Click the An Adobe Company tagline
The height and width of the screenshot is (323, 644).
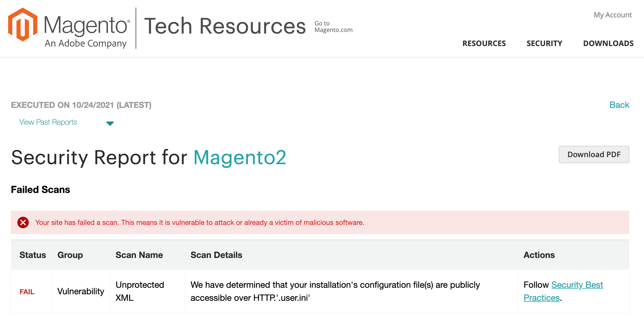[x=85, y=43]
